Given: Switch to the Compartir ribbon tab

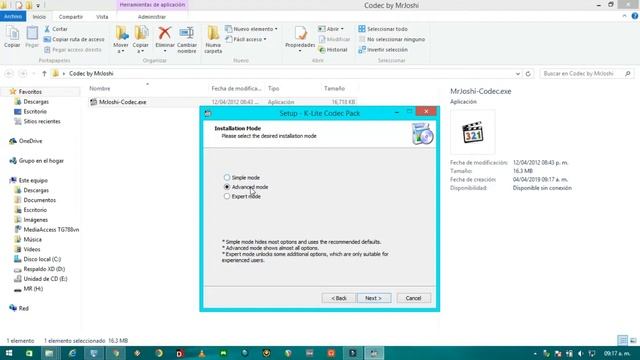Looking at the screenshot, I should click(x=71, y=17).
